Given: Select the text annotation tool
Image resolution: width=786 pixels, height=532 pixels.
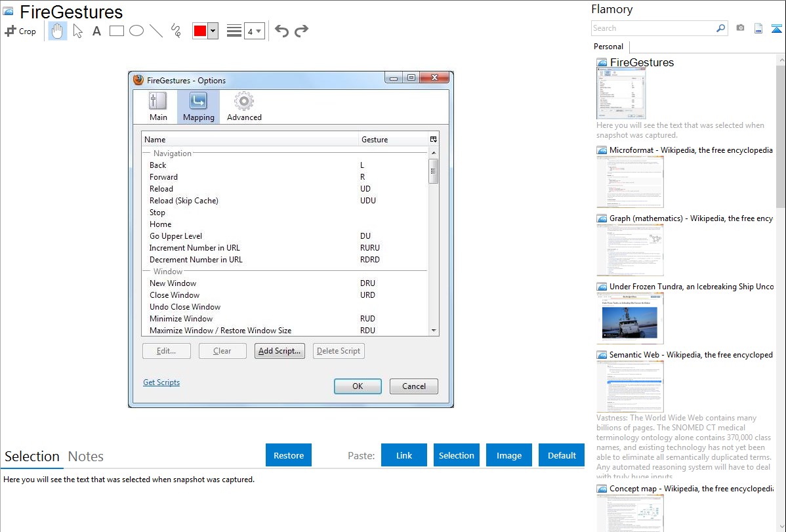Looking at the screenshot, I should tap(96, 31).
